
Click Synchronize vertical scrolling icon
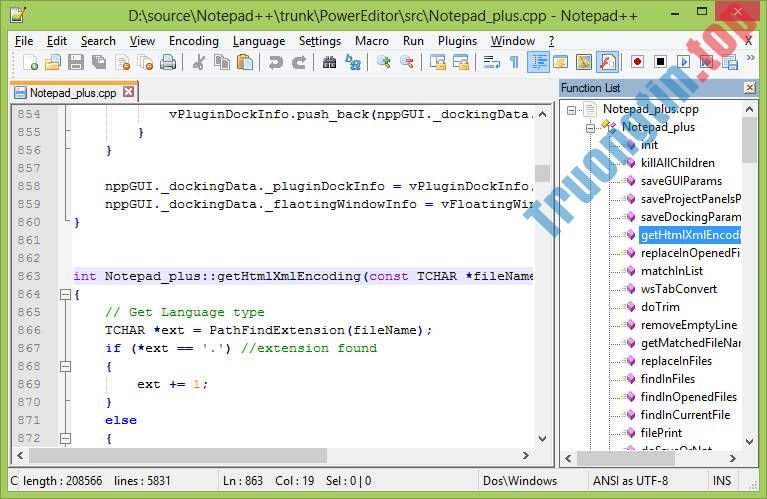coord(437,63)
